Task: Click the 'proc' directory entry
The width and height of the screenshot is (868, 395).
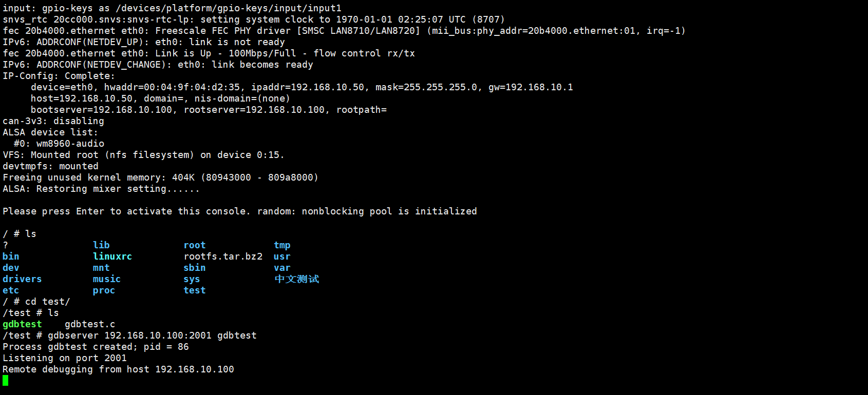Action: (104, 290)
